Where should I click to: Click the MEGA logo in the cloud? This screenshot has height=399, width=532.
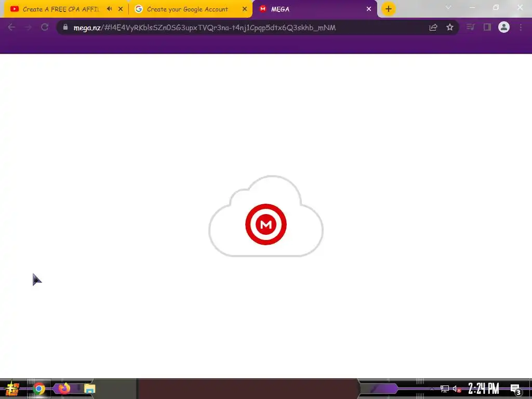(x=266, y=224)
